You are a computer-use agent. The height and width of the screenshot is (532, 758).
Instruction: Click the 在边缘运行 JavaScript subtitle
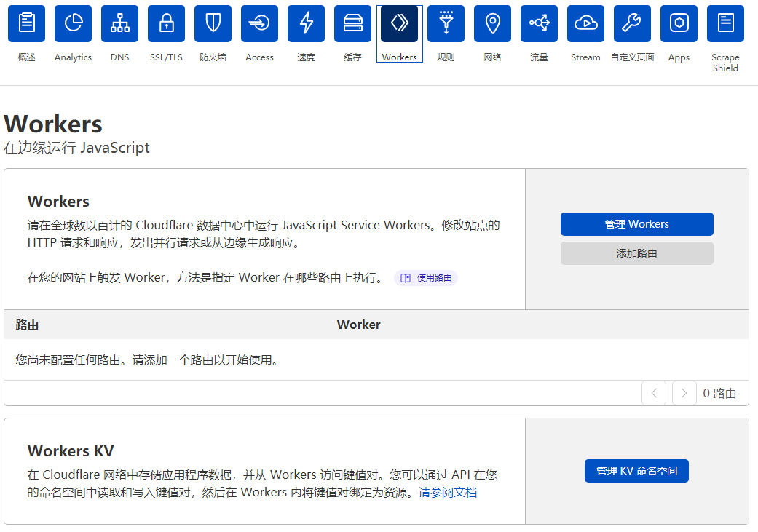tap(76, 148)
